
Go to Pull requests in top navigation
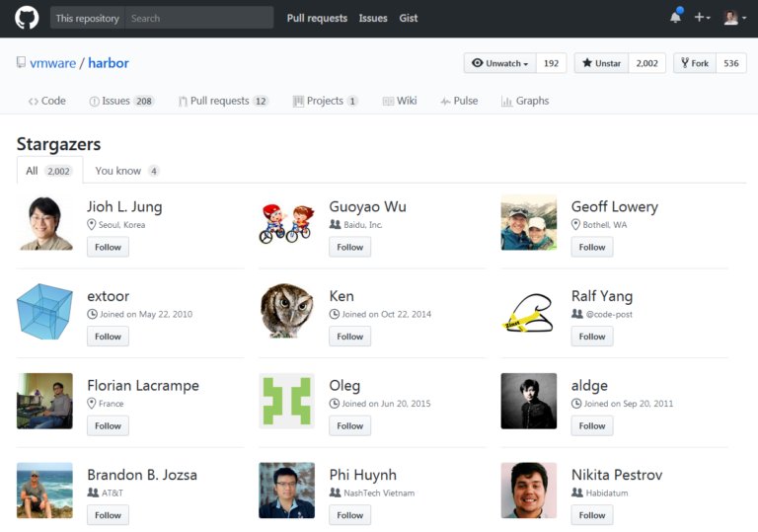pyautogui.click(x=317, y=19)
